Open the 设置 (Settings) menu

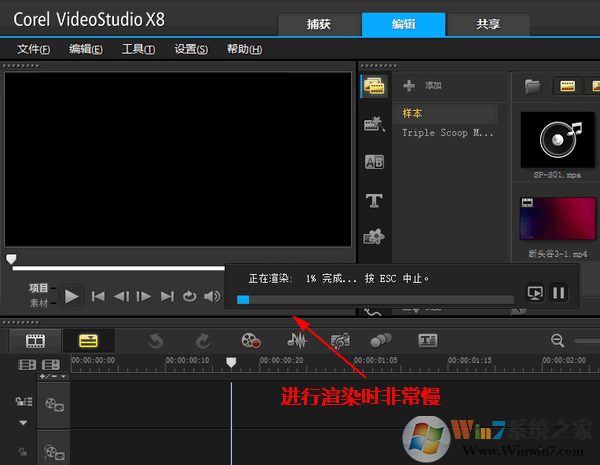click(x=190, y=49)
